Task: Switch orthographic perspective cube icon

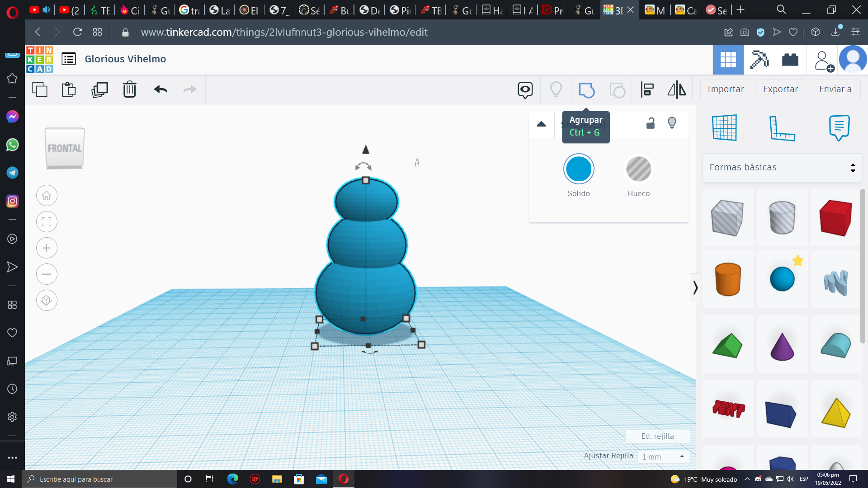Action: [47, 300]
